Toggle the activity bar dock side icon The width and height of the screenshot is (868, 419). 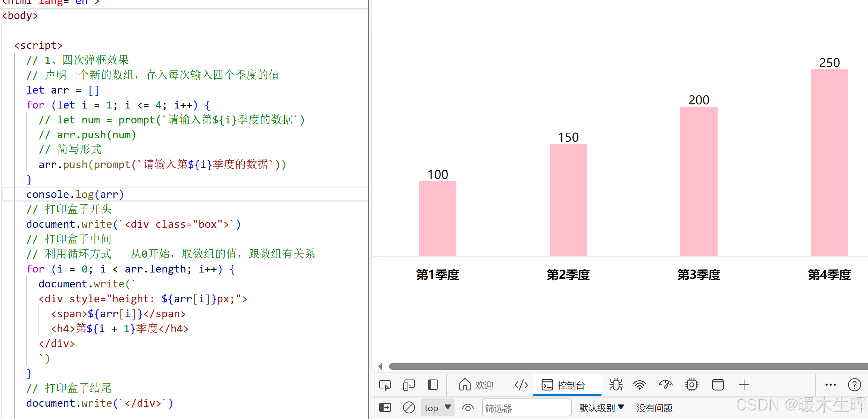coord(433,385)
